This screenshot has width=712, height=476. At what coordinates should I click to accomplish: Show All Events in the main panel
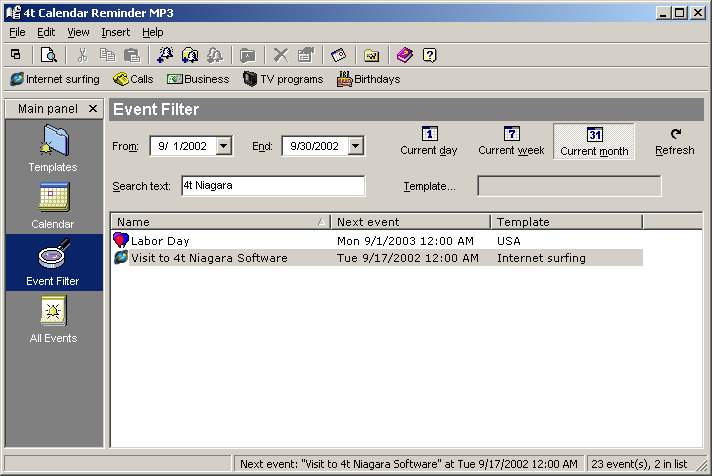(53, 319)
